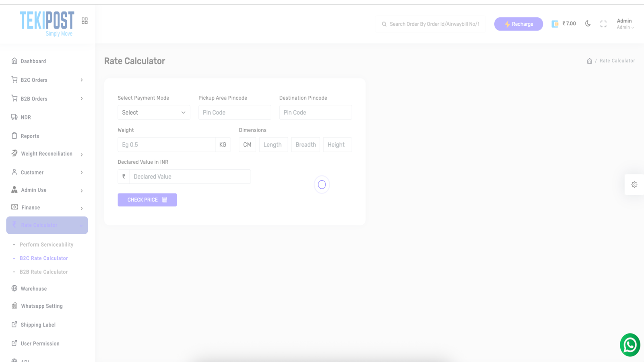
Task: Enable dark mode with the moon icon
Action: tap(588, 24)
